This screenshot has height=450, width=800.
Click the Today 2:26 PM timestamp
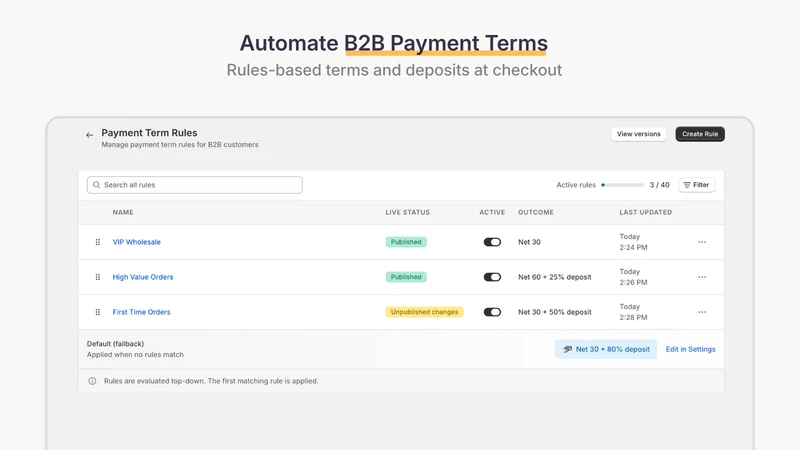pyautogui.click(x=633, y=277)
